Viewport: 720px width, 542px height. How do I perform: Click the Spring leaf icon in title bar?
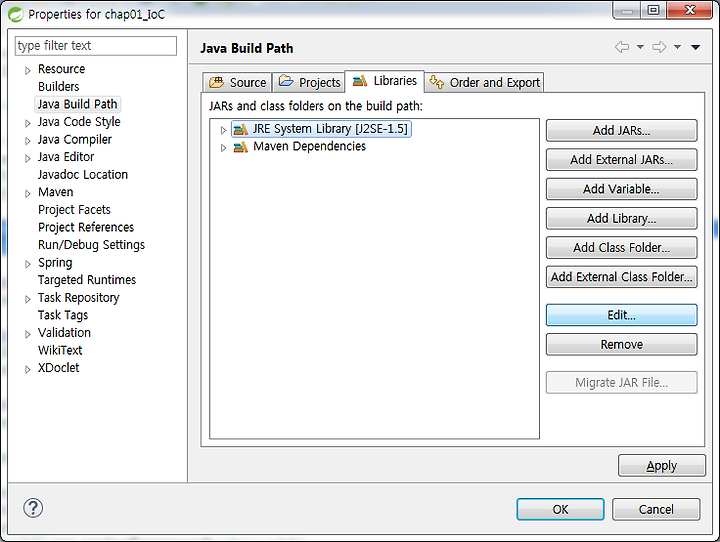[x=16, y=14]
